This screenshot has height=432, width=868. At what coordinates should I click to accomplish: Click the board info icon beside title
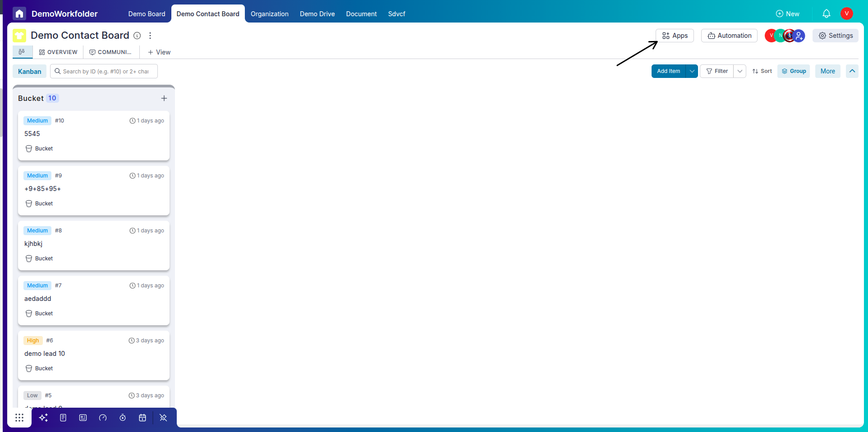click(137, 36)
